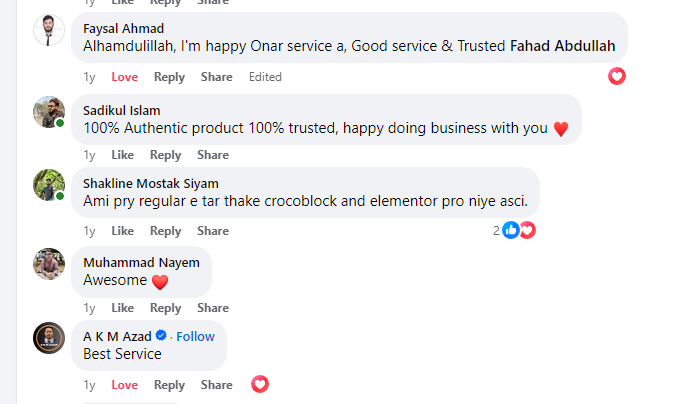Open Sadikul Islam's profile name link
The image size is (693, 404).
click(122, 110)
